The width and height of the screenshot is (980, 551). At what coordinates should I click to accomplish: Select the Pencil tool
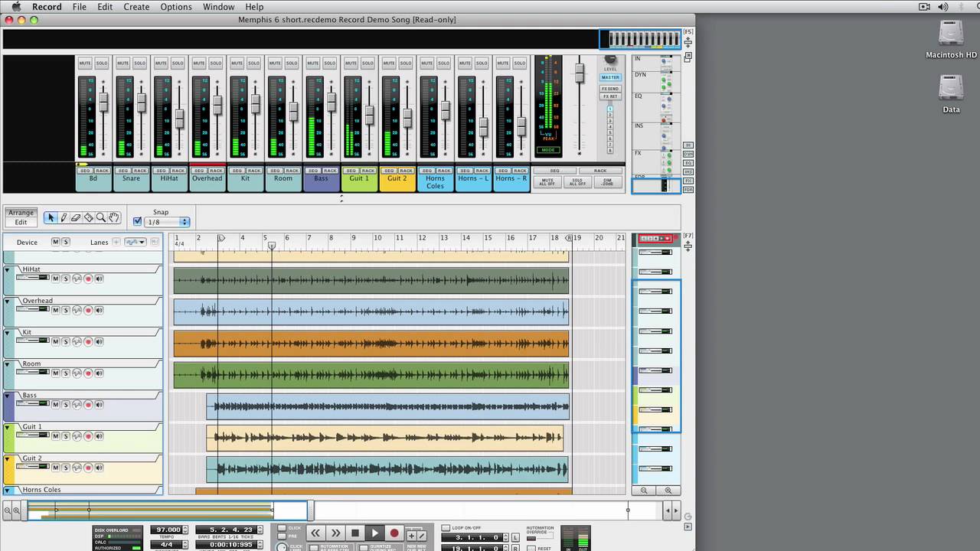click(x=64, y=218)
